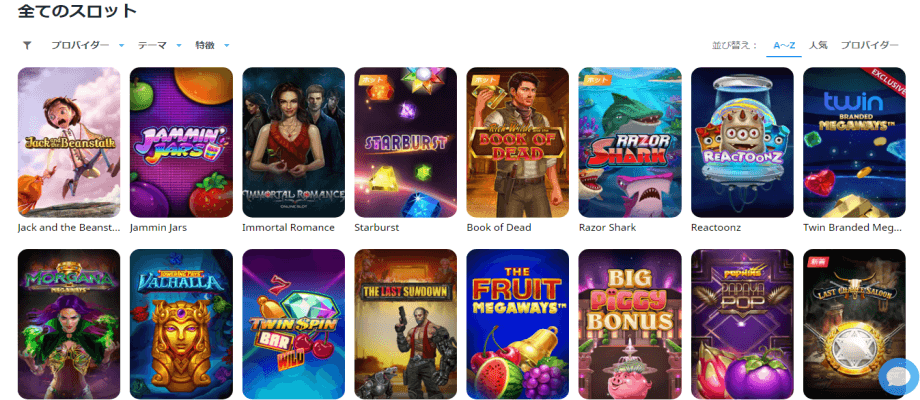Image resolution: width=920 pixels, height=400 pixels.
Task: Open the exclusive Twin Branded Megaways tile
Action: click(854, 143)
